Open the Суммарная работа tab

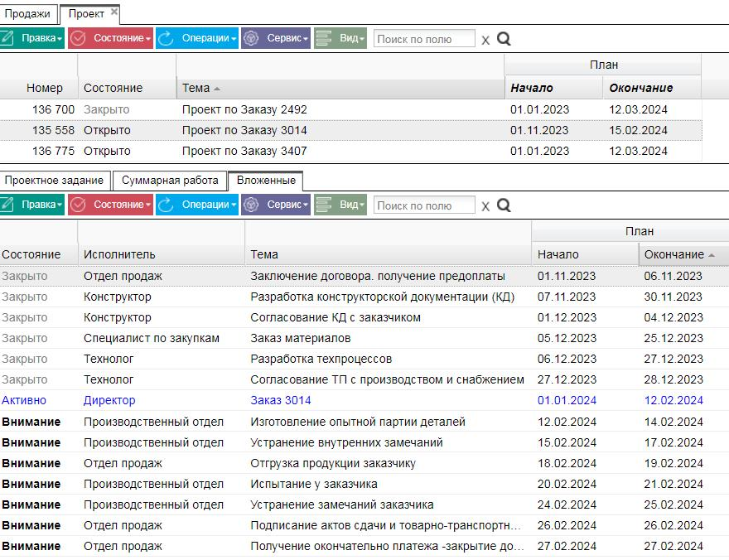point(170,181)
